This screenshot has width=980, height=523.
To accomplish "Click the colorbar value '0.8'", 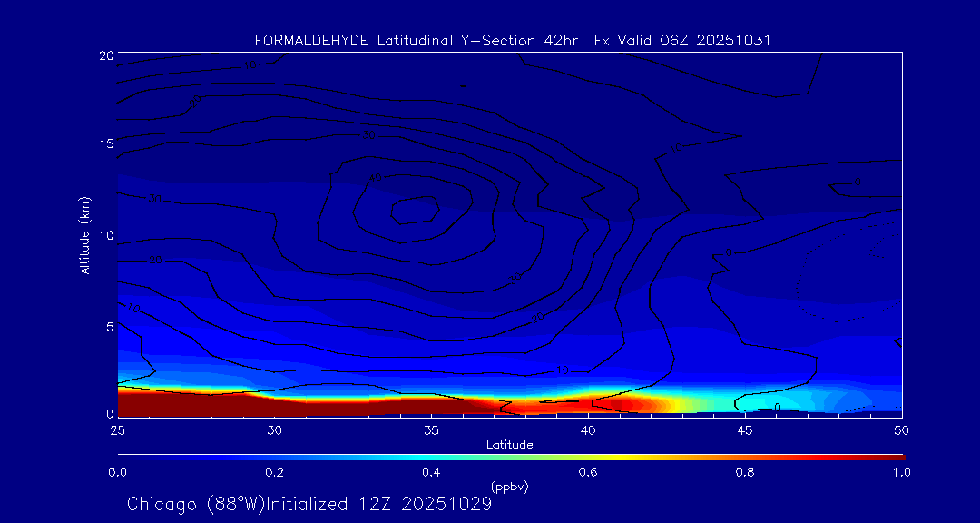I will click(746, 472).
